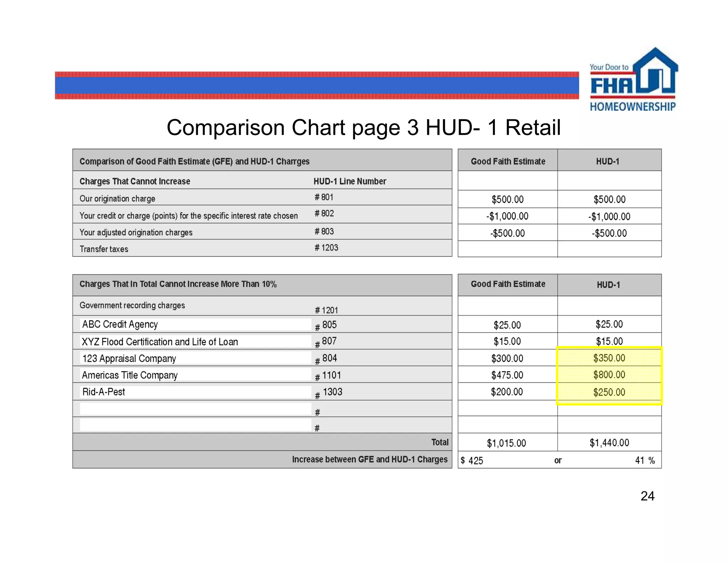Click line number '# 801'
The height and width of the screenshot is (562, 728).
click(324, 197)
